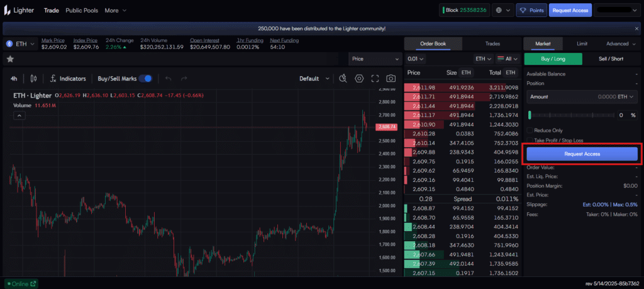This screenshot has height=289, width=644.
Task: Take a chart snapshot with camera icon
Action: pos(391,79)
